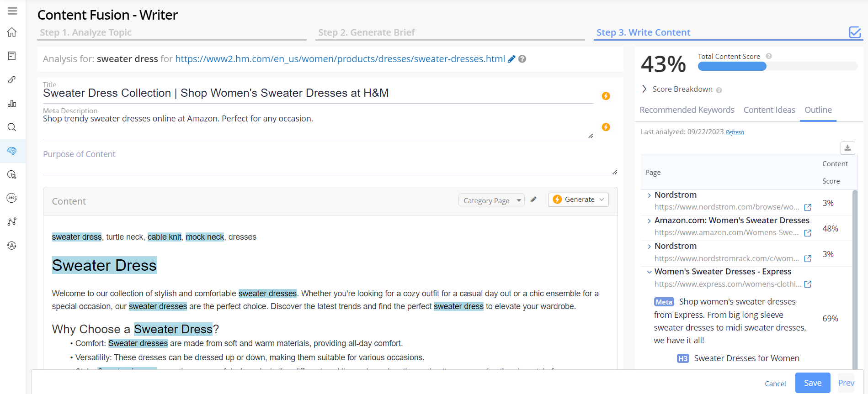This screenshot has height=394, width=868.
Task: Switch to the Content Ideas tab
Action: tap(769, 110)
